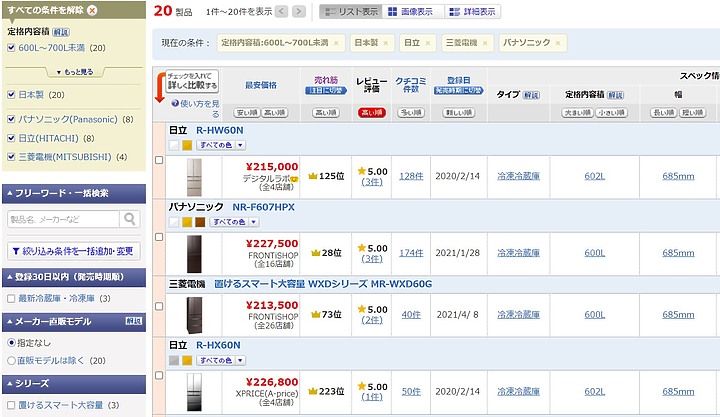Open 解説 help next to タイプ column
Viewport: 720px width, 417px height.
pyautogui.click(x=532, y=95)
